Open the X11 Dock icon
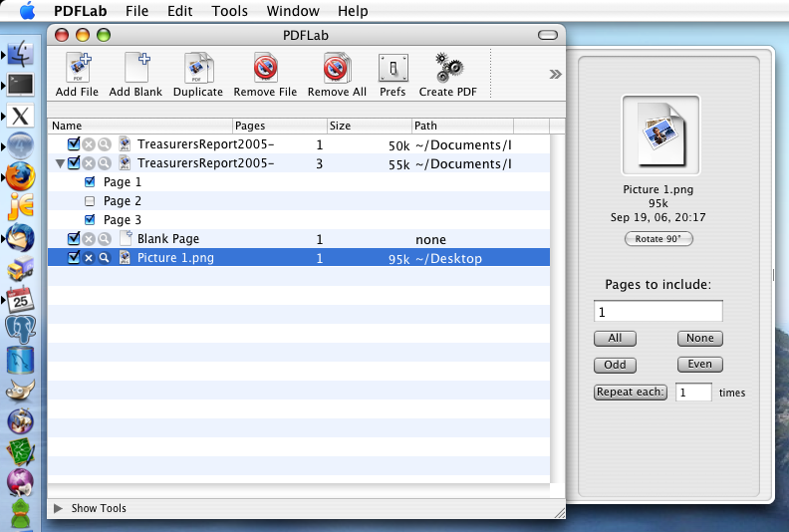Screen dimensions: 789x532 pos(20,116)
